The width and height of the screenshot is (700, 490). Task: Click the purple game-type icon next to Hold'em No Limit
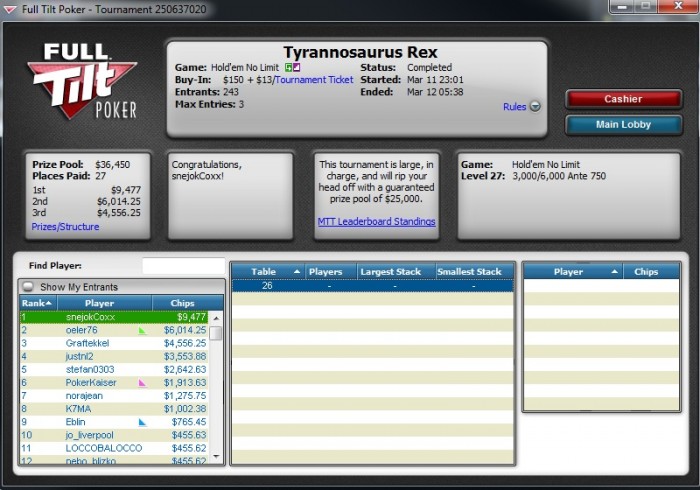click(x=296, y=67)
